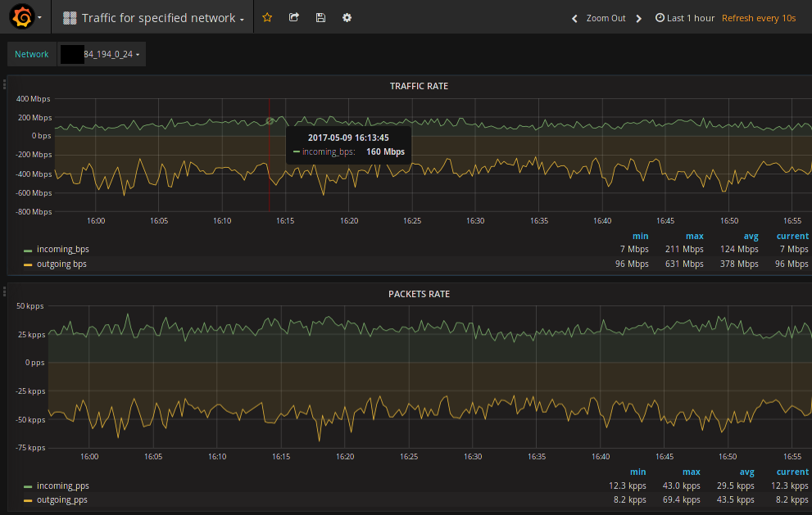Open dashboard settings gear icon

coord(347,18)
